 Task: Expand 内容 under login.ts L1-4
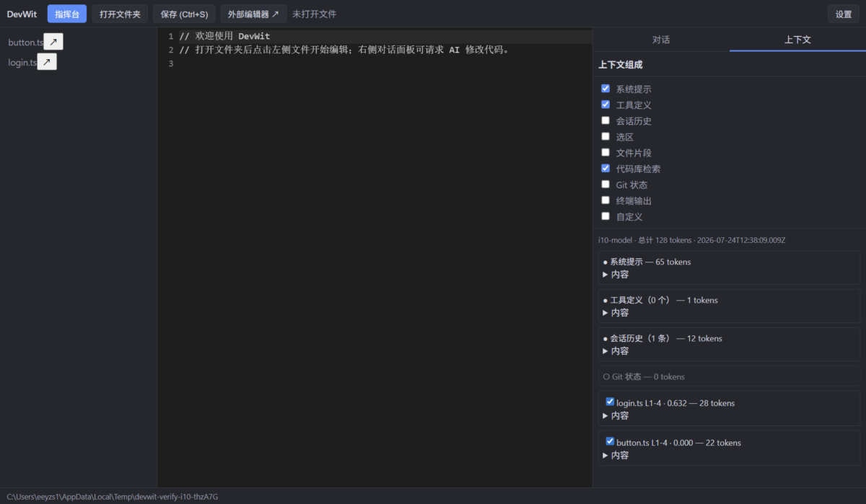616,416
